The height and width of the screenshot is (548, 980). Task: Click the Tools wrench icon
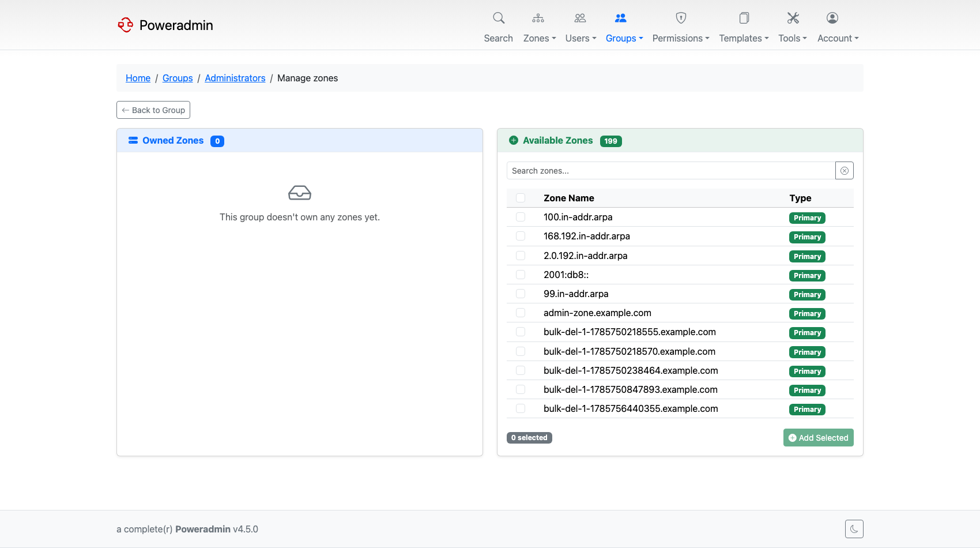click(793, 18)
